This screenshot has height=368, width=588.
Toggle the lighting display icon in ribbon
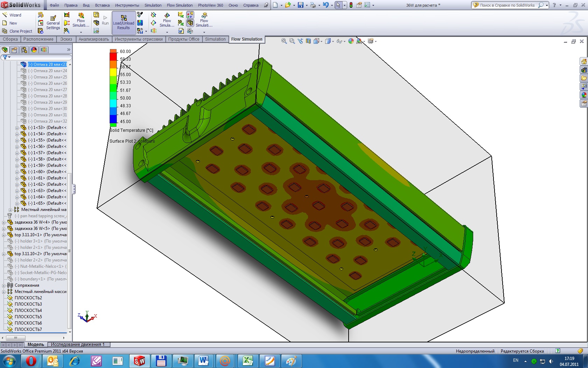[x=190, y=15]
